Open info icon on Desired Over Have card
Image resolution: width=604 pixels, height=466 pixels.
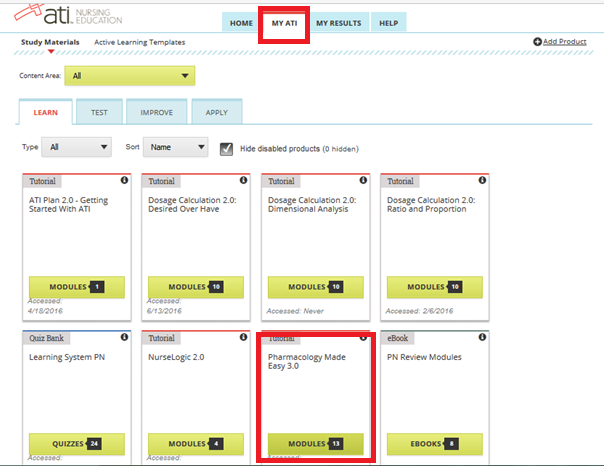click(x=243, y=180)
